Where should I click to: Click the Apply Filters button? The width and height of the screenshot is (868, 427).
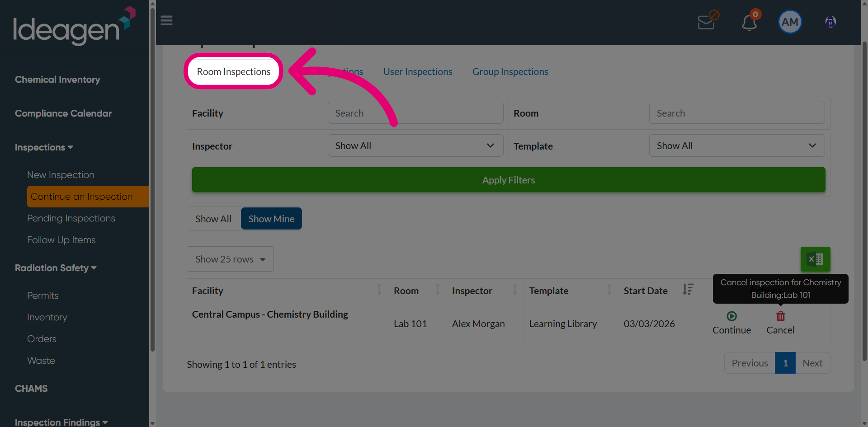pyautogui.click(x=509, y=180)
